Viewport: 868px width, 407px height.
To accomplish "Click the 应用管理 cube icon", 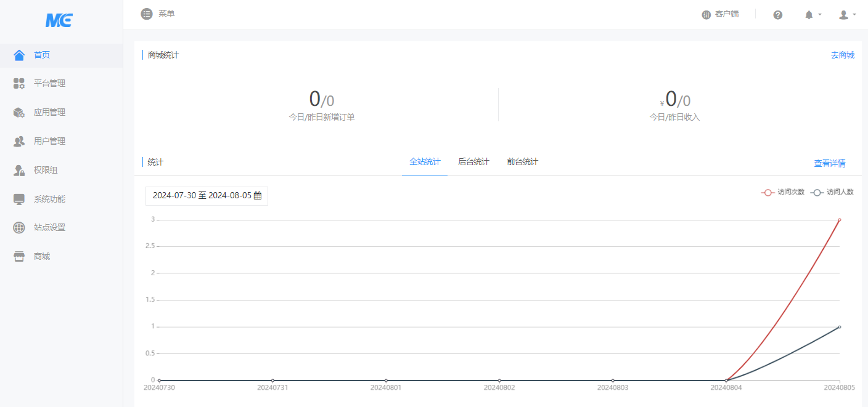I will [19, 113].
